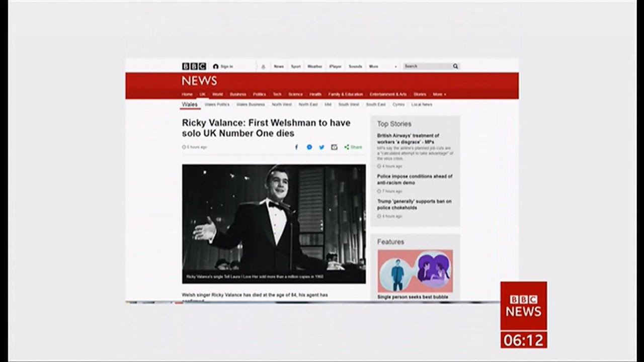The height and width of the screenshot is (362, 644).
Task: Open Police impose conditions anti-racism demo story
Action: pyautogui.click(x=415, y=179)
